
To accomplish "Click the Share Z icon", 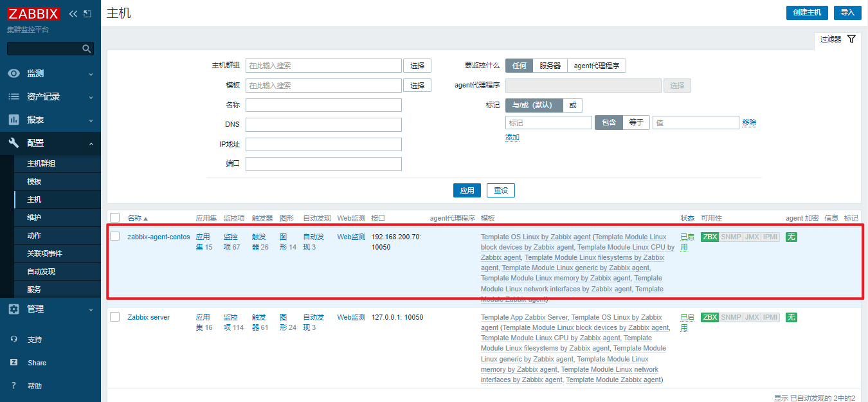I will (x=14, y=363).
